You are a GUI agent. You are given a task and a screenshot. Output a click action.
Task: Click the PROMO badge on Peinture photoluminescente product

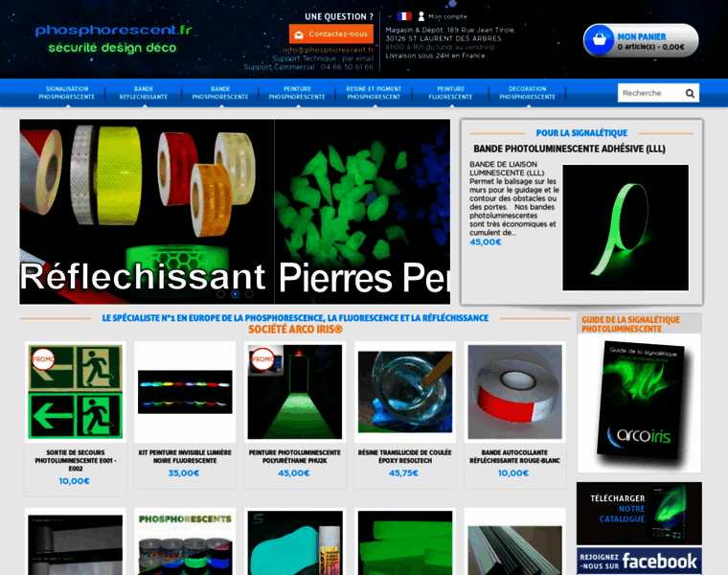tap(262, 359)
